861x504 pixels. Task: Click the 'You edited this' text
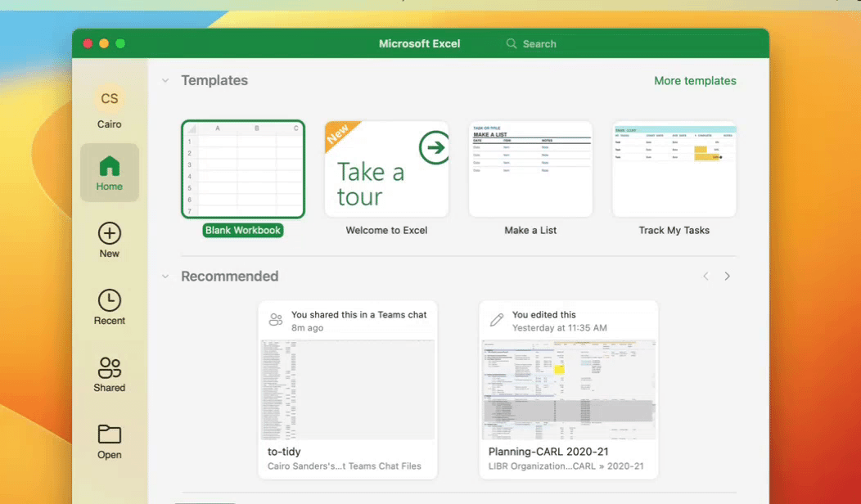click(x=544, y=314)
